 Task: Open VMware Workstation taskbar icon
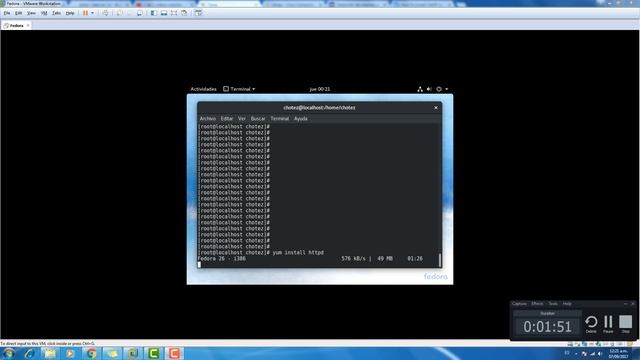coord(133,353)
